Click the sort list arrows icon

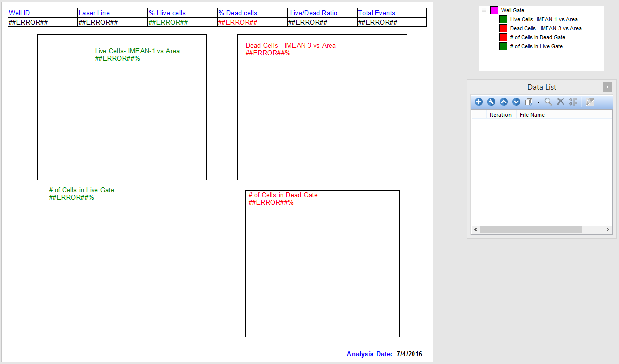point(573,102)
